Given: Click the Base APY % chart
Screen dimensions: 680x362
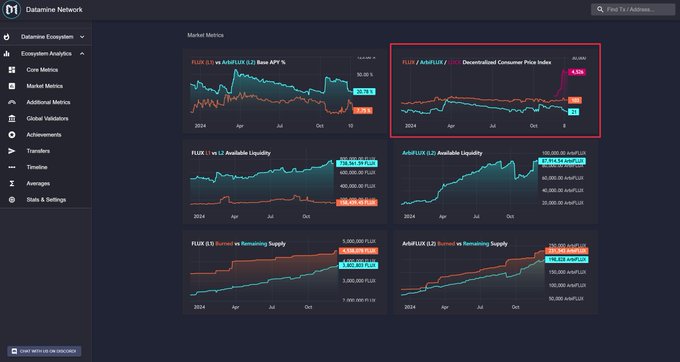Looking at the screenshot, I should point(284,91).
